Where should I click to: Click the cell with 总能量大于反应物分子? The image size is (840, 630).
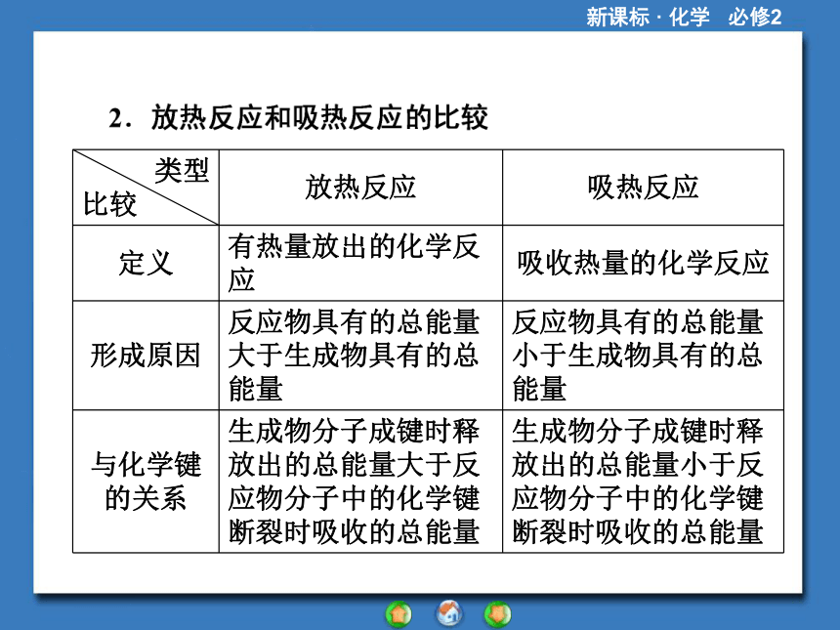point(360,482)
